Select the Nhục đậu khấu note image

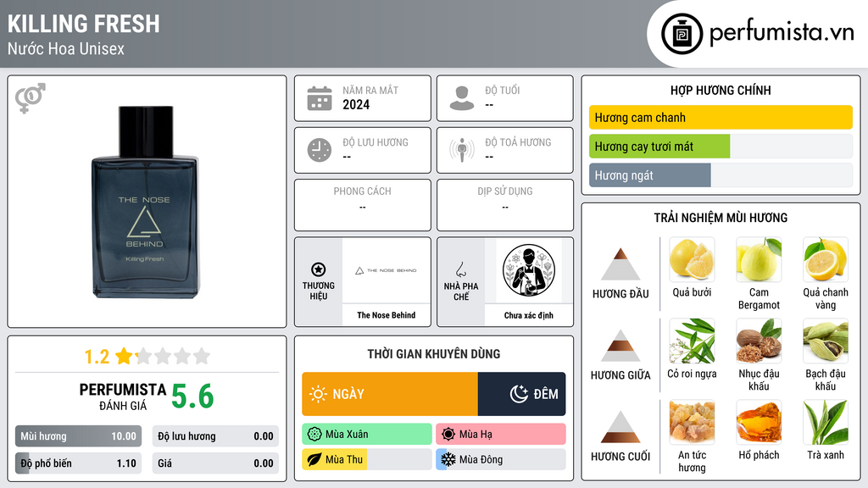759,341
